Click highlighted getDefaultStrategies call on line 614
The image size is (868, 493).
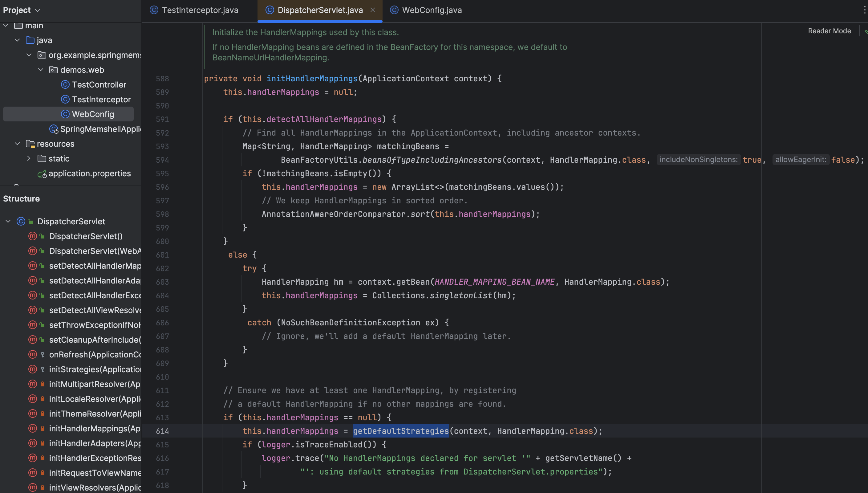click(x=401, y=431)
